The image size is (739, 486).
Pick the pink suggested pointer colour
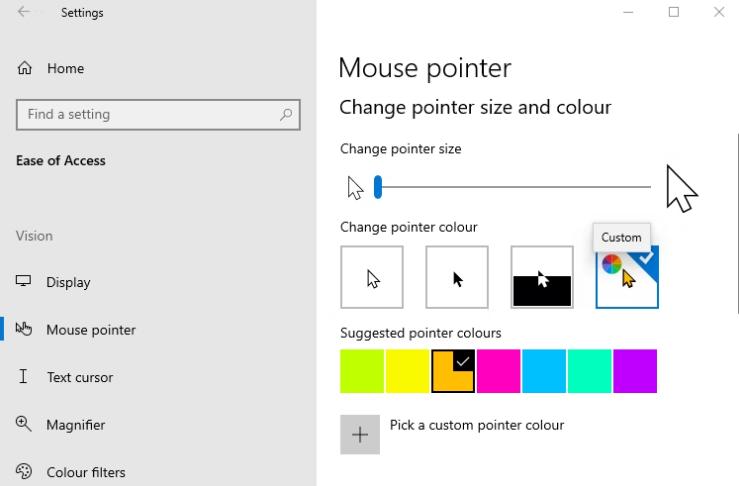tap(499, 371)
